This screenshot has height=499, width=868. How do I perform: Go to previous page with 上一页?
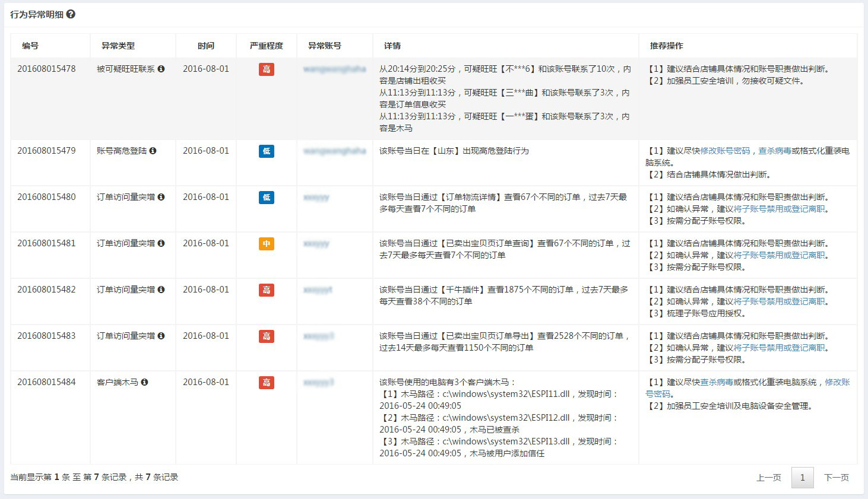tap(768, 478)
